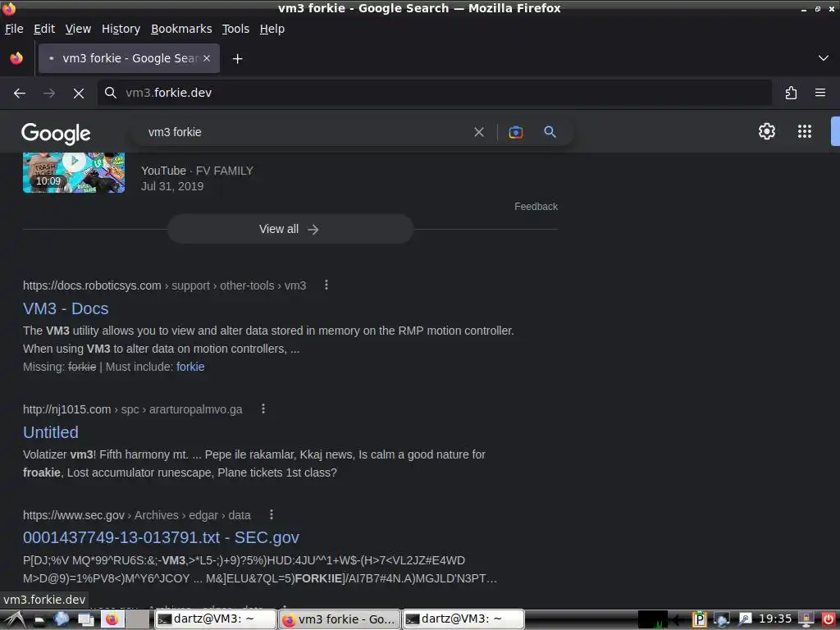Screen dimensions: 840x630
Task: Open the History menu
Action: tap(121, 29)
